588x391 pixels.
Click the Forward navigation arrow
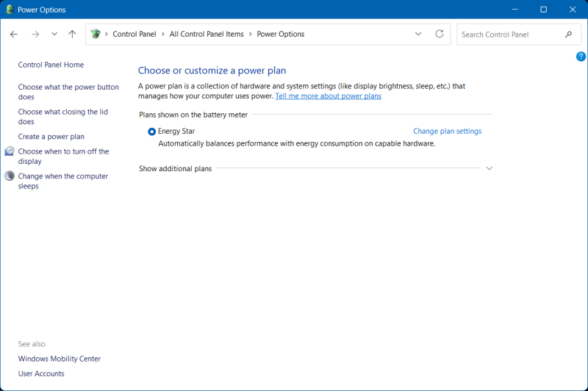tap(35, 35)
